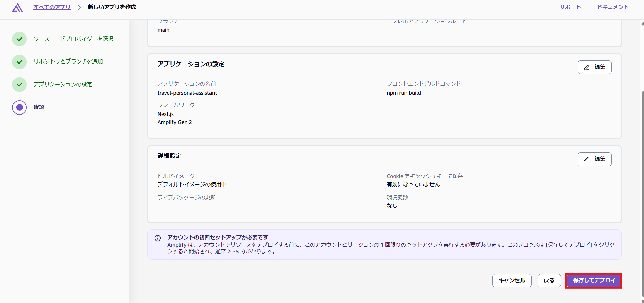
Task: Click the 詳細設定 section heading
Action: (x=170, y=156)
